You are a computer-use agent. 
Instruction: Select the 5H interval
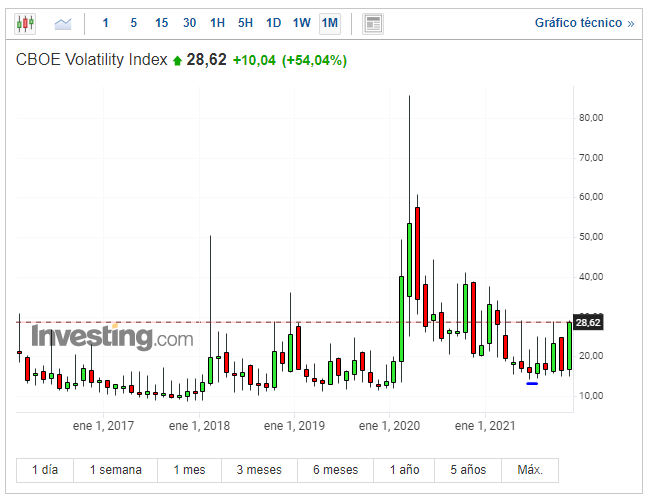[x=246, y=23]
